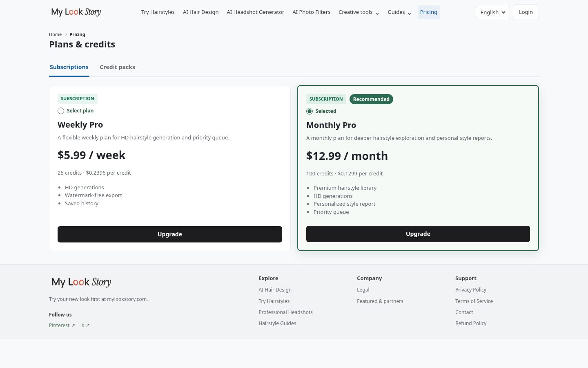This screenshot has height=368, width=588.
Task: Upgrade to the Weekly Pro plan
Action: point(170,234)
